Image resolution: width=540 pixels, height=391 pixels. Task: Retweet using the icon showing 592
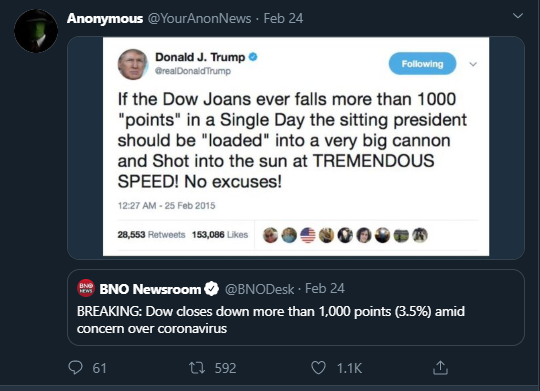click(197, 368)
